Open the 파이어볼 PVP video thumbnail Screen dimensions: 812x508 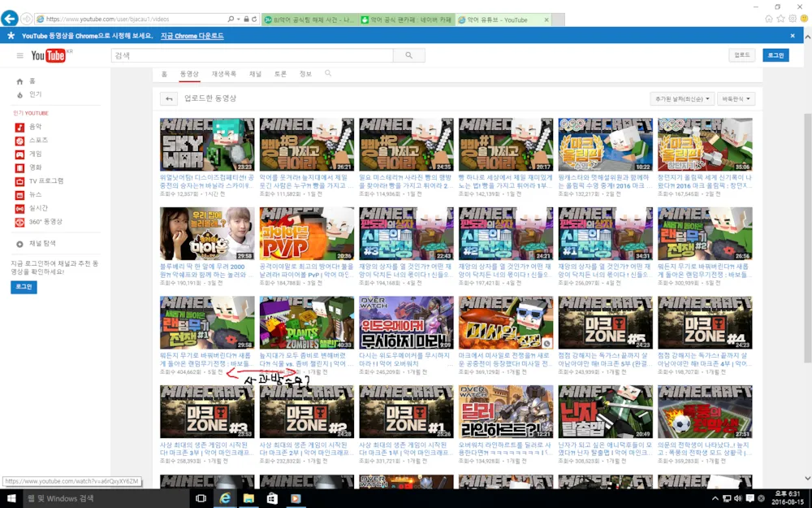click(307, 233)
